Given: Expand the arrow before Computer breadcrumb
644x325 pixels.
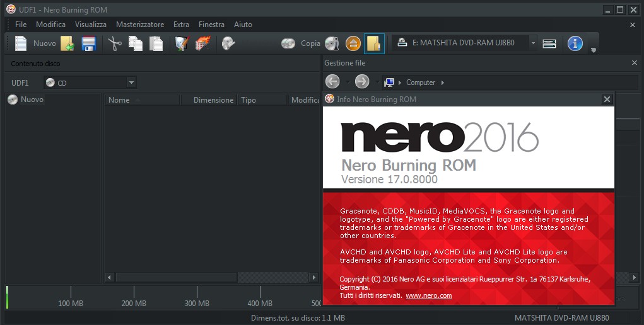Looking at the screenshot, I should [x=400, y=83].
